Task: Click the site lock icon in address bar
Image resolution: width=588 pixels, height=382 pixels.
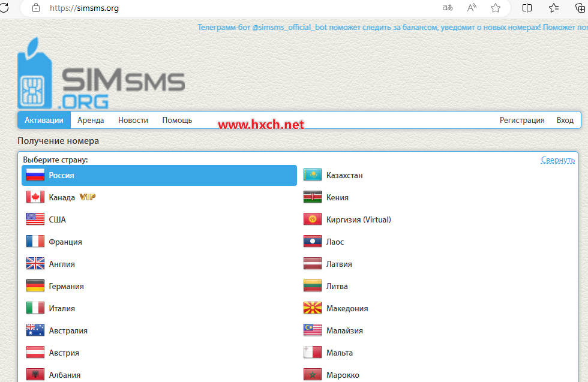Action: click(36, 8)
